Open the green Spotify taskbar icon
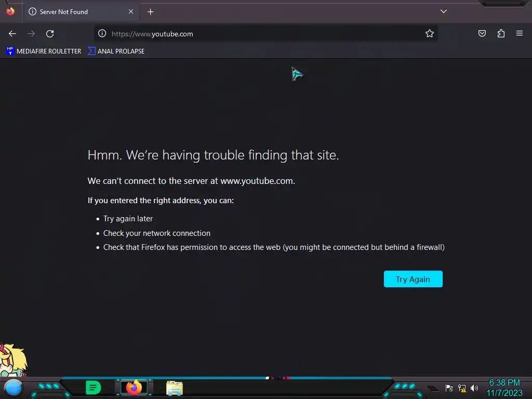 tap(93, 388)
